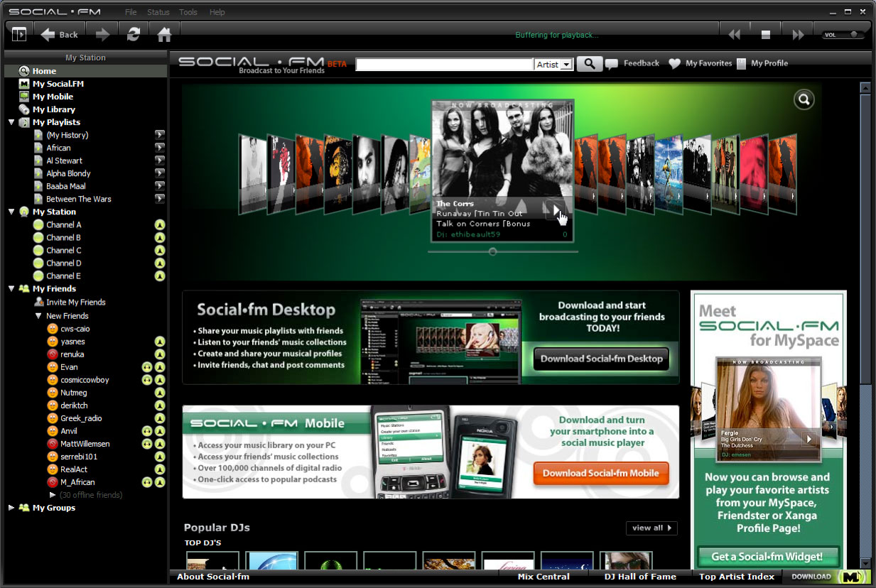Expand the 30 offline friends group
Screen dimensions: 876x588
(53, 495)
